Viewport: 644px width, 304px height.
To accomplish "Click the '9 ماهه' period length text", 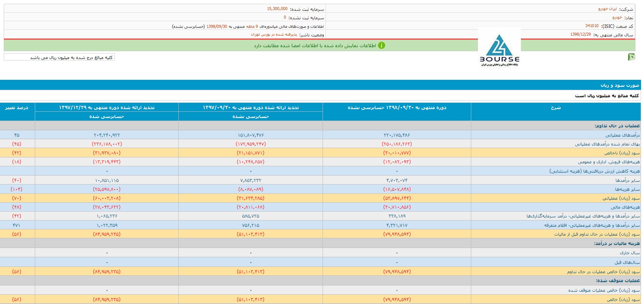I will (x=252, y=26).
